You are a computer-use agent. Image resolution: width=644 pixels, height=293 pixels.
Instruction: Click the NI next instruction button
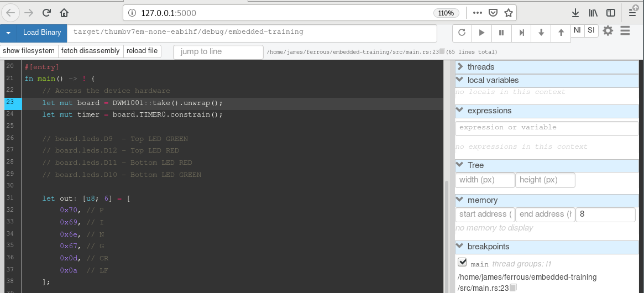point(577,30)
